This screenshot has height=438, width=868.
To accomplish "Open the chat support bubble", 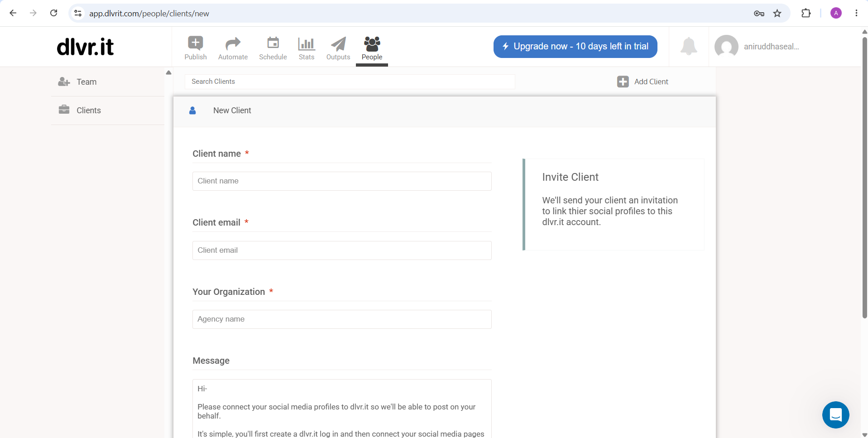I will [835, 414].
